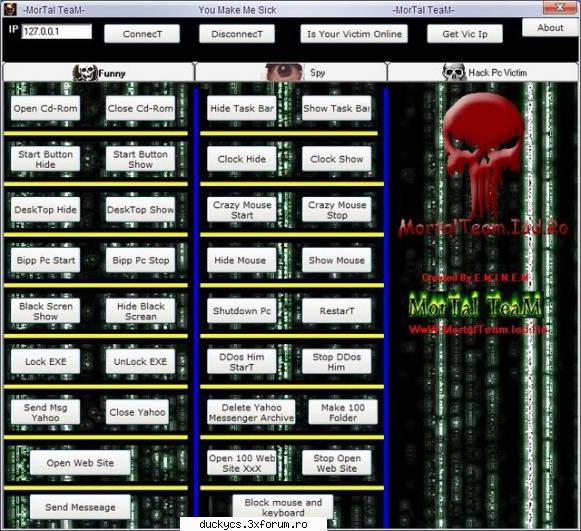Open the Hack Pc Victim tab

(x=483, y=72)
